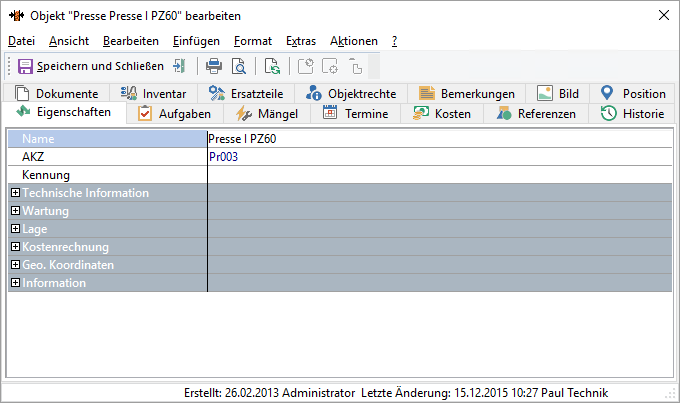Click the Speichern und Schließen save button

click(91, 66)
